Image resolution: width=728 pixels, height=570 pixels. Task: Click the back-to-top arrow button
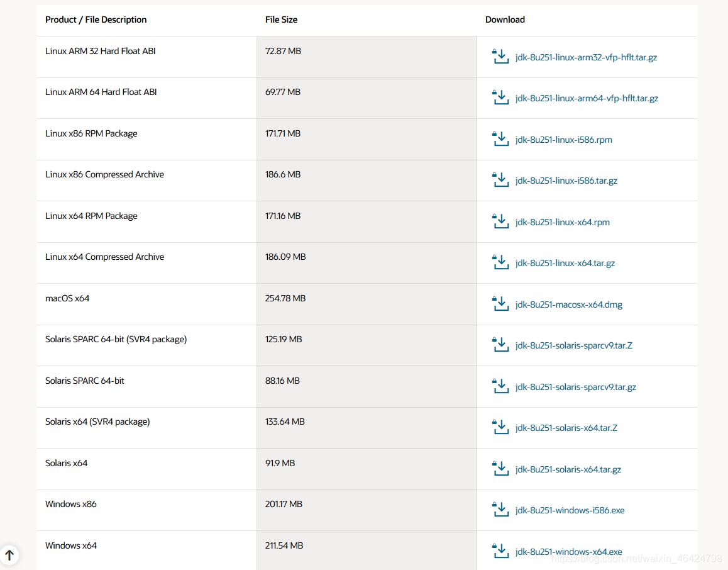coord(9,555)
